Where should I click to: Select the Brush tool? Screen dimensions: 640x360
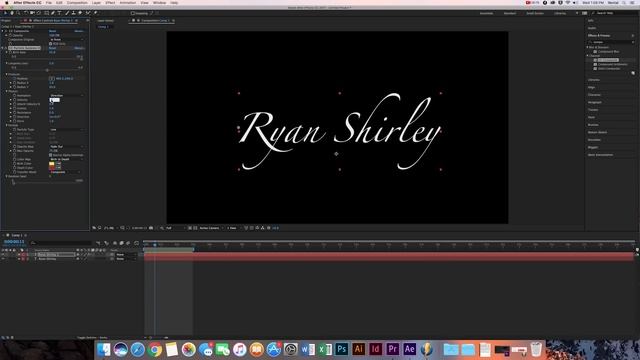pyautogui.click(x=67, y=13)
